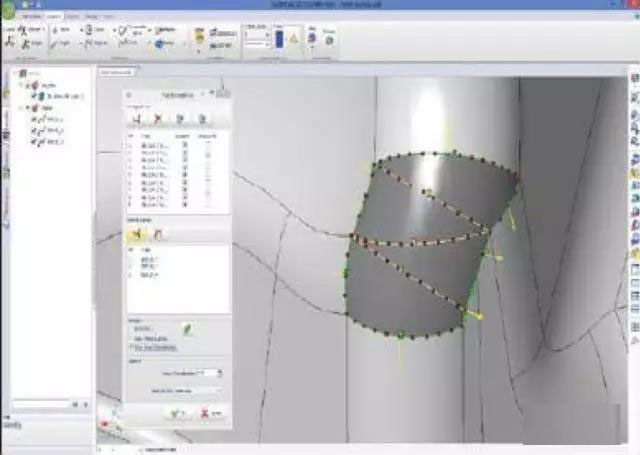This screenshot has height=455, width=640.
Task: Switch to the third ribbon tab
Action: tap(73, 17)
